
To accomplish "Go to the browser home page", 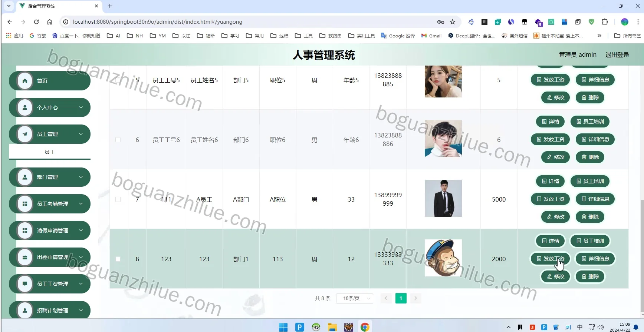I will tap(50, 22).
